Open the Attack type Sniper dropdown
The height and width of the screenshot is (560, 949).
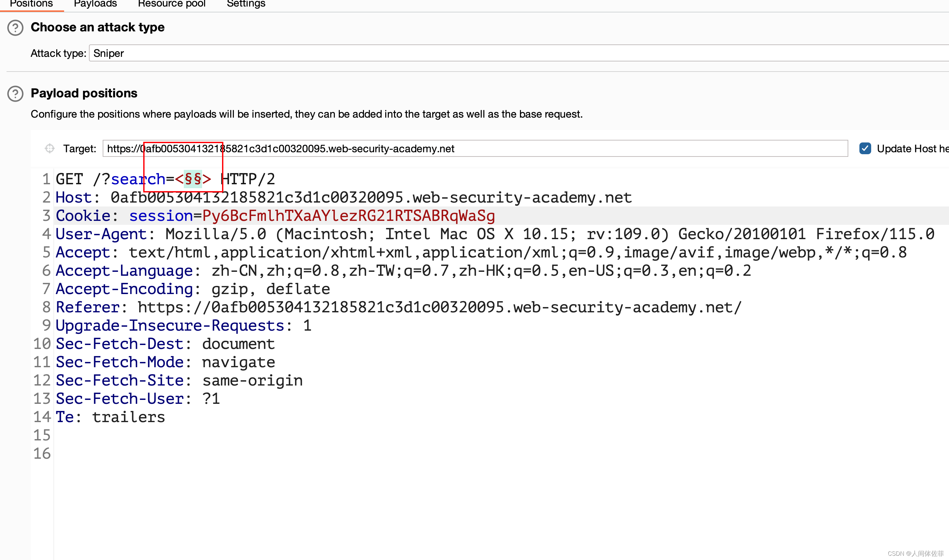(x=517, y=53)
